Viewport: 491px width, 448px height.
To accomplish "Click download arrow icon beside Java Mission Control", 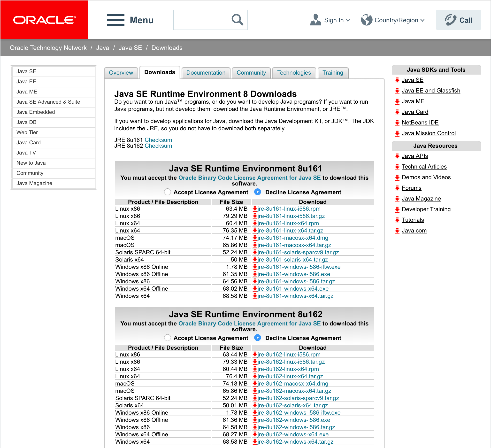I will click(397, 133).
